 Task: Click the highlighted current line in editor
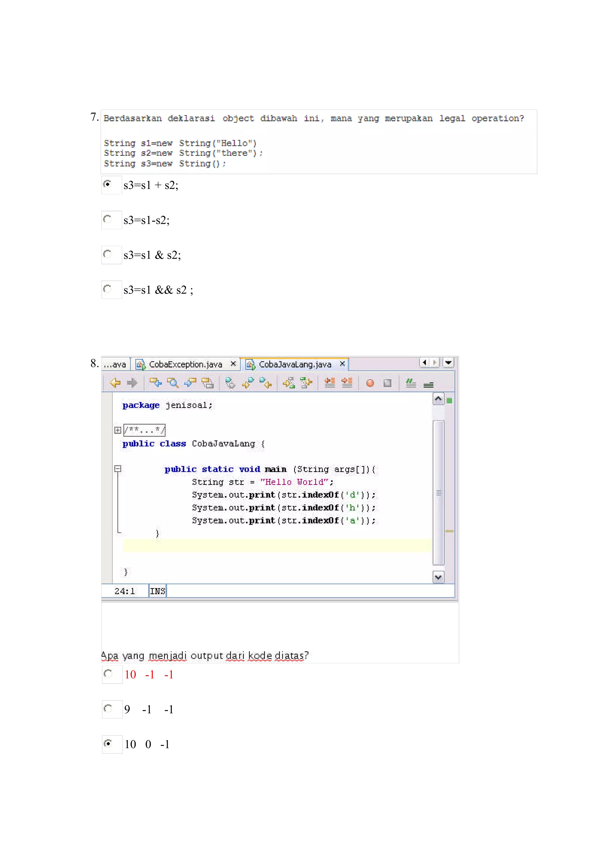(277, 545)
